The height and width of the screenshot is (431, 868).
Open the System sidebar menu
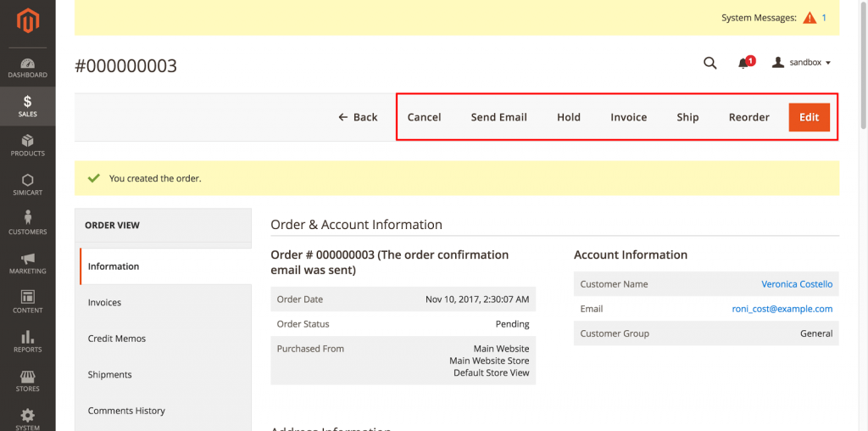point(28,419)
